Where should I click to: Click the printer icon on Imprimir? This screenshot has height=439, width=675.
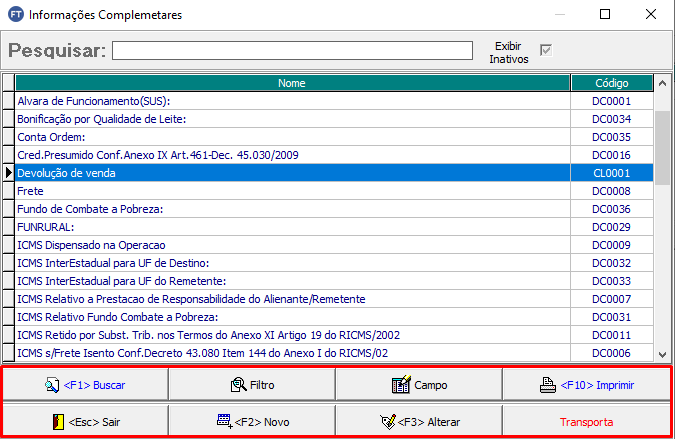(548, 385)
